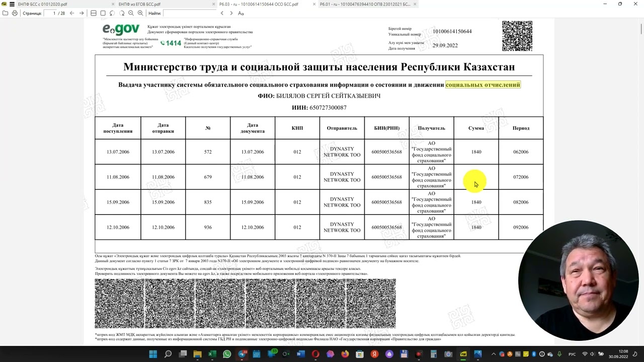Close the ЕНПФ из ЕГОВ БСС.pdf tab
Image resolution: width=644 pixels, height=362 pixels.
[x=213, y=4]
